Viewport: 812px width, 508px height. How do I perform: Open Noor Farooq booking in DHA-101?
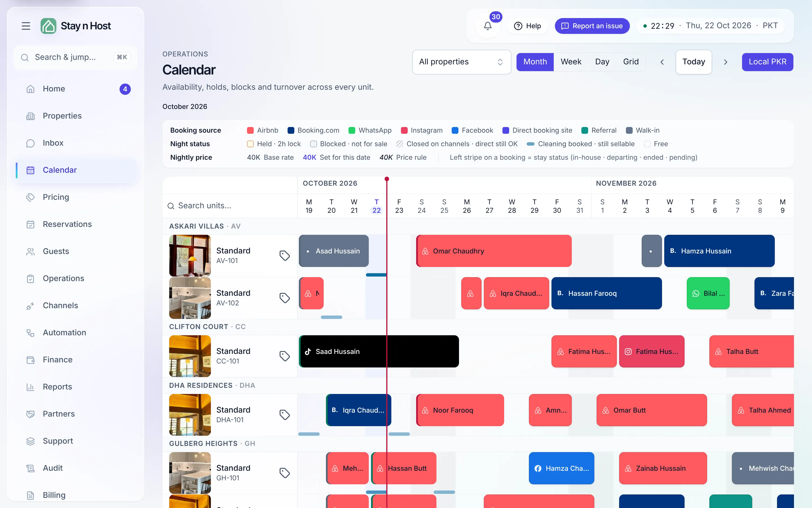[460, 410]
